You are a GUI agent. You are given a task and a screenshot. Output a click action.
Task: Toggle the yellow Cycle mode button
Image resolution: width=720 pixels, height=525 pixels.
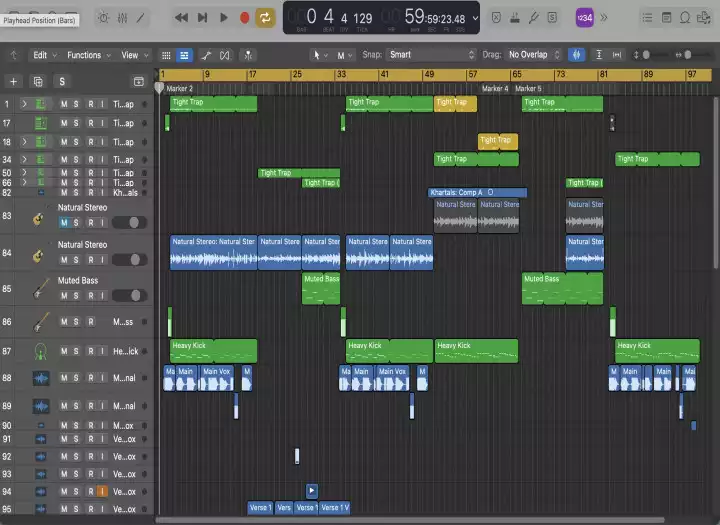coord(265,18)
